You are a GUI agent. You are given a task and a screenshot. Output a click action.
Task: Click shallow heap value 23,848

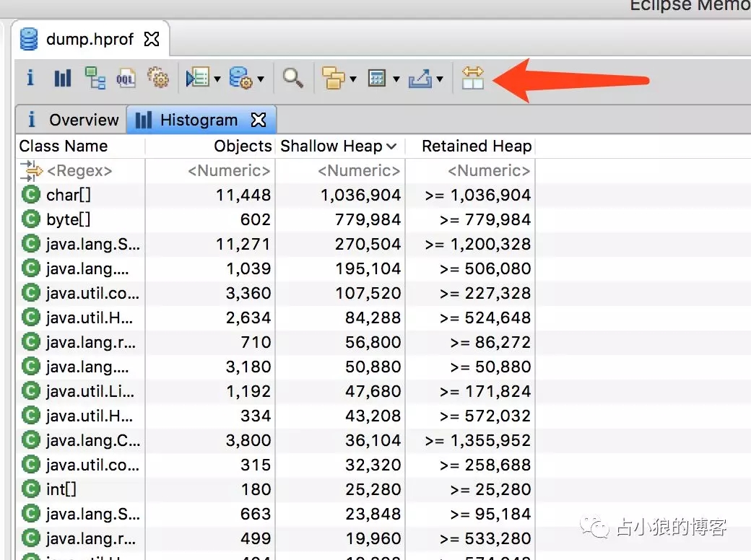[373, 514]
